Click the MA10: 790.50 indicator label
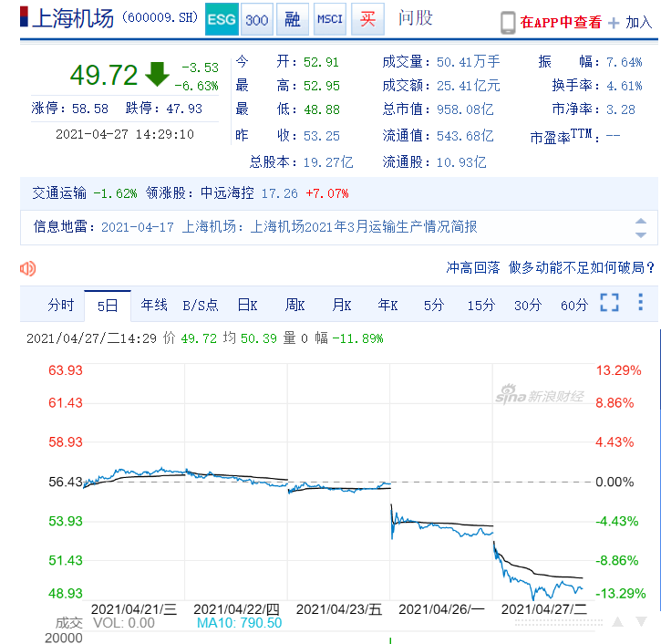Image resolution: width=661 pixels, height=644 pixels. [239, 623]
